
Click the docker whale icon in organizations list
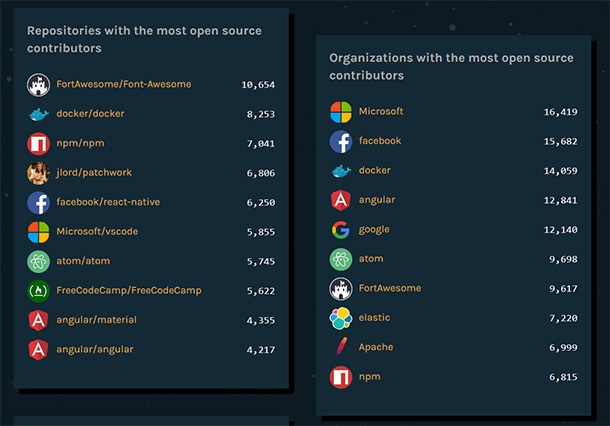[341, 171]
